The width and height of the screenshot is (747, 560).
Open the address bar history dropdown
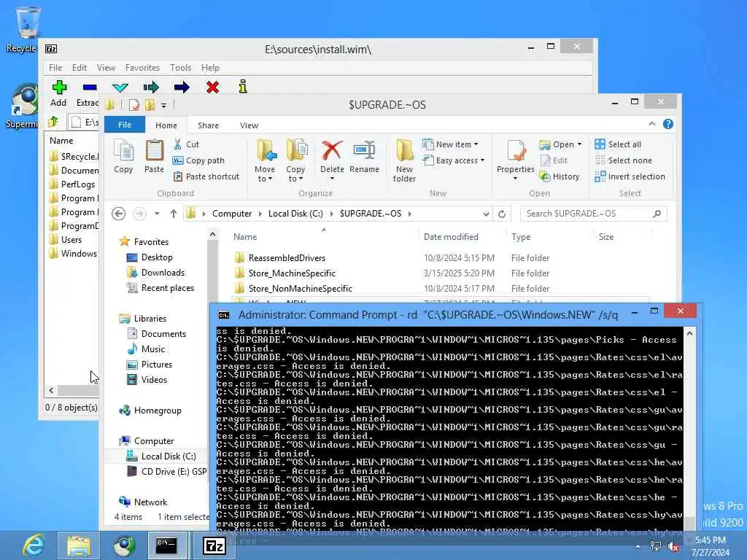(486, 214)
